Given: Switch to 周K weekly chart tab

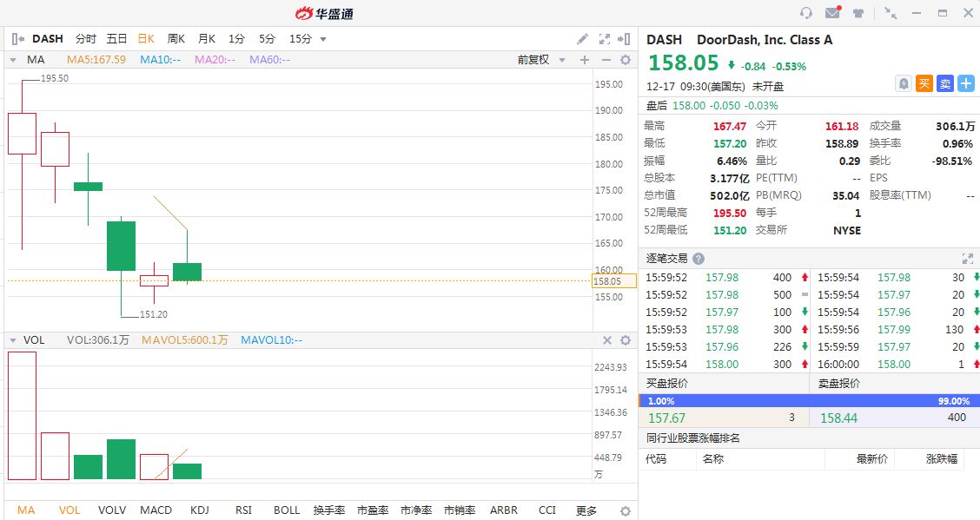Looking at the screenshot, I should pos(176,39).
